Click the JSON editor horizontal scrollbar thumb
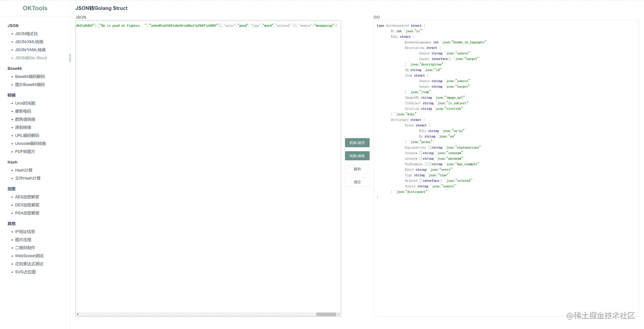Image resolution: width=644 pixels, height=329 pixels. [x=326, y=315]
